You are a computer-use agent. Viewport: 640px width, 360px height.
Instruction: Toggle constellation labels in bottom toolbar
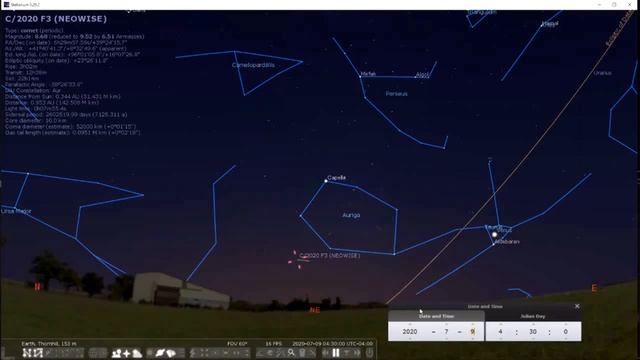pyautogui.click(x=38, y=353)
